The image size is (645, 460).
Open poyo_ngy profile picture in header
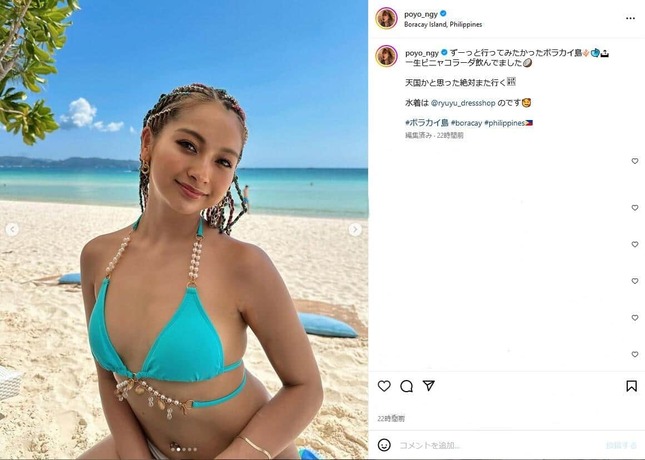386,19
